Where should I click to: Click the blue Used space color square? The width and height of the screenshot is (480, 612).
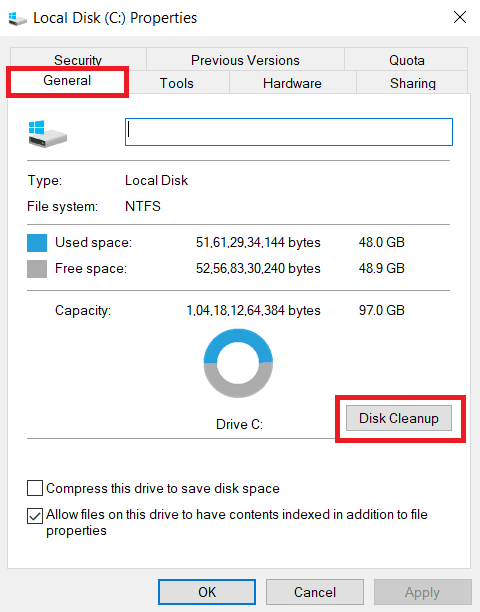coord(37,243)
